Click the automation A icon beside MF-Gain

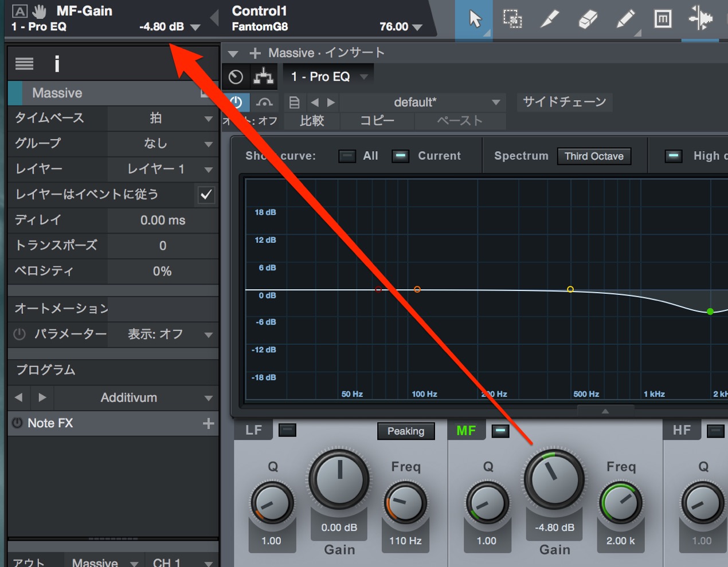[19, 11]
